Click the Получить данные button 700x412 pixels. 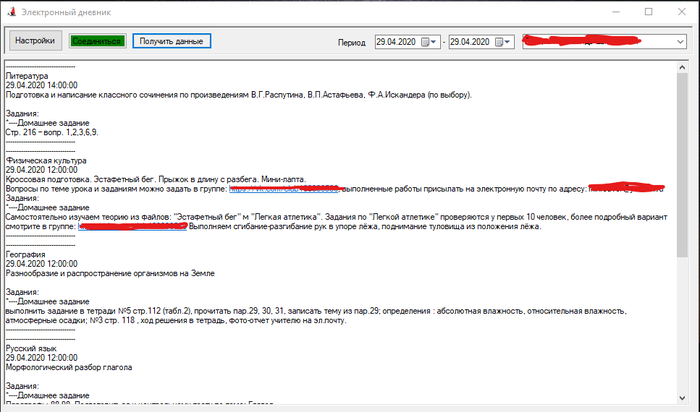(171, 41)
